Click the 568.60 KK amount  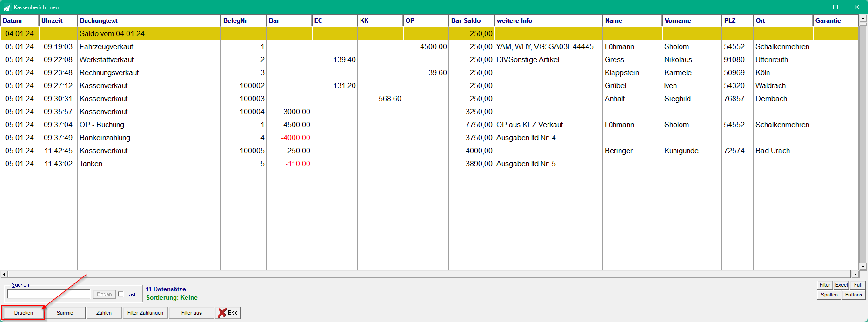(x=390, y=99)
